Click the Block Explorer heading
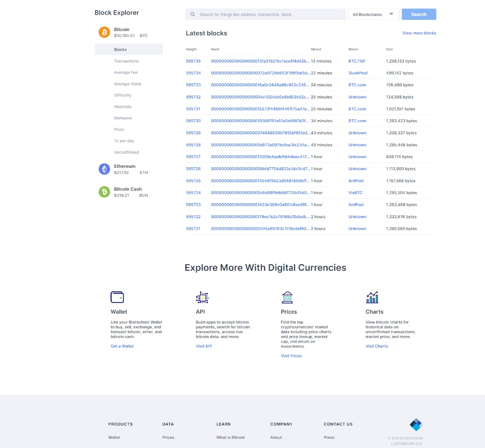The width and height of the screenshot is (485, 448). click(x=116, y=13)
